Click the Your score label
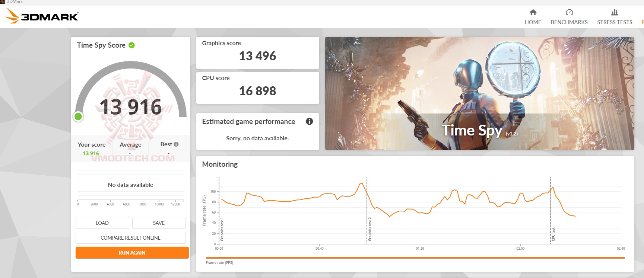The height and width of the screenshot is (278, 644). click(92, 144)
